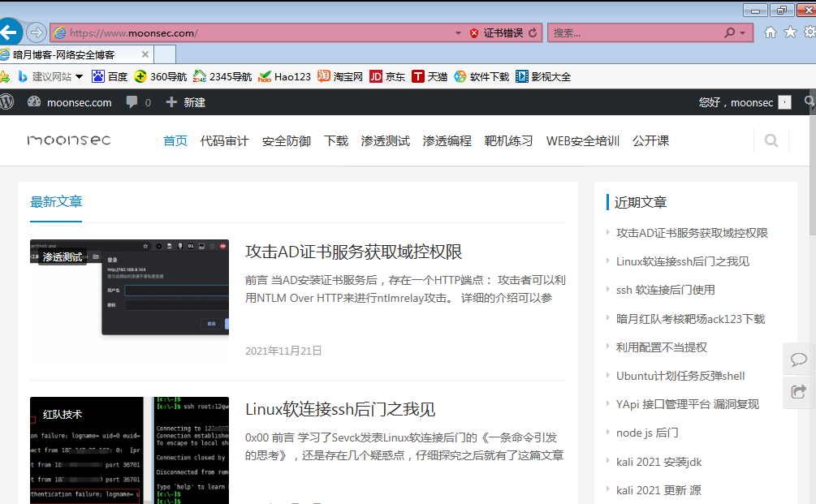This screenshot has height=504, width=816.
Task: Open the search provider dropdown arrow
Action: [743, 32]
